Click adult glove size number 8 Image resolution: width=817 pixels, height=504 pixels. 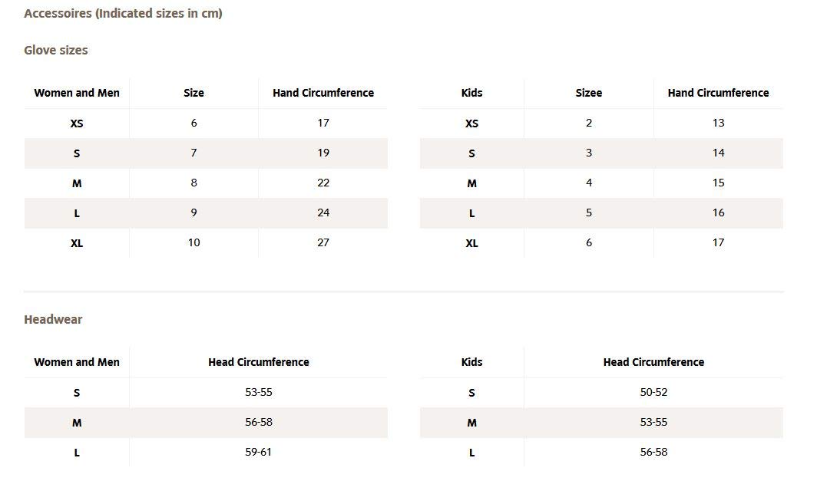point(193,183)
